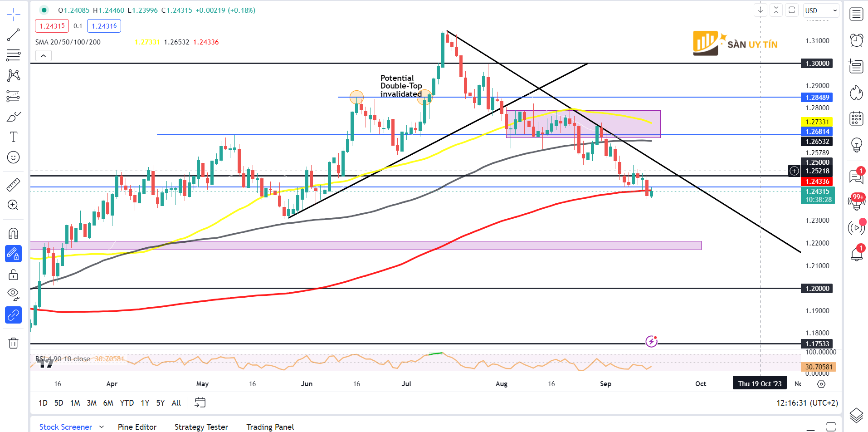
Task: Set chart range to 5Y
Action: point(160,403)
